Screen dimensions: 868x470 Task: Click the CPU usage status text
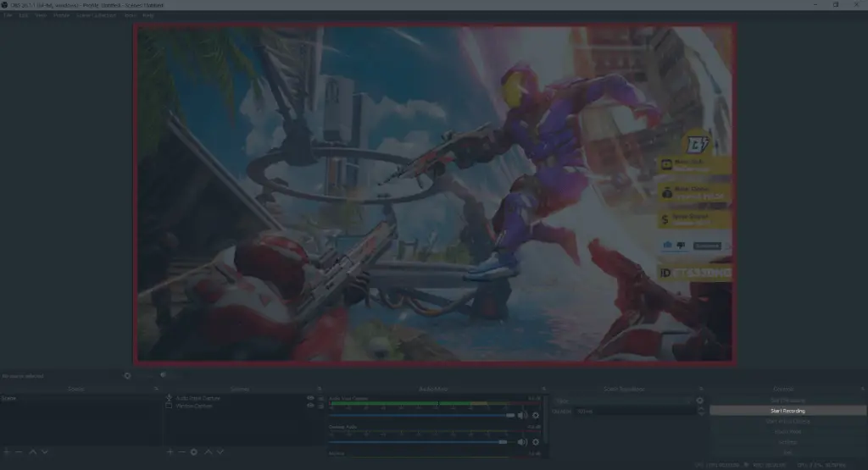pos(821,465)
